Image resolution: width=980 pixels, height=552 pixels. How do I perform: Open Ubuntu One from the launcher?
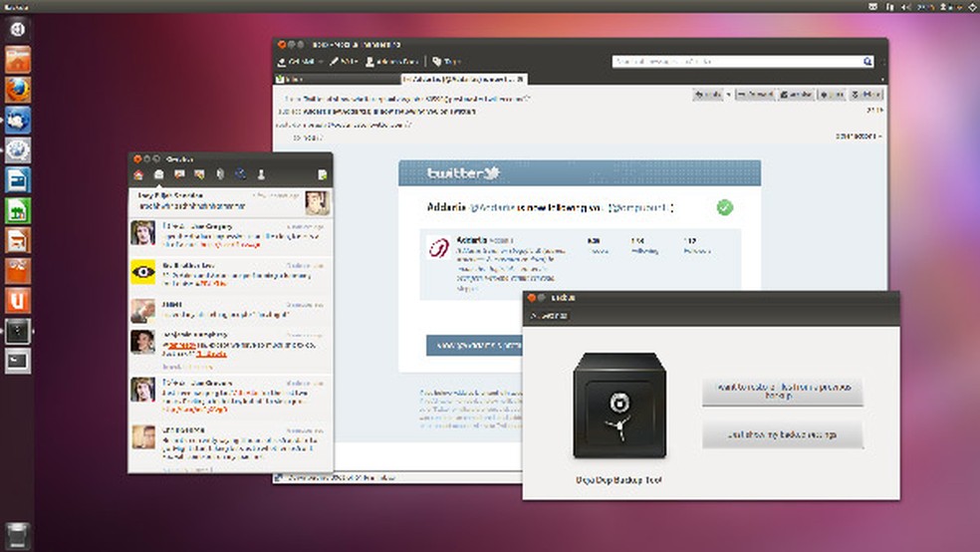click(18, 300)
